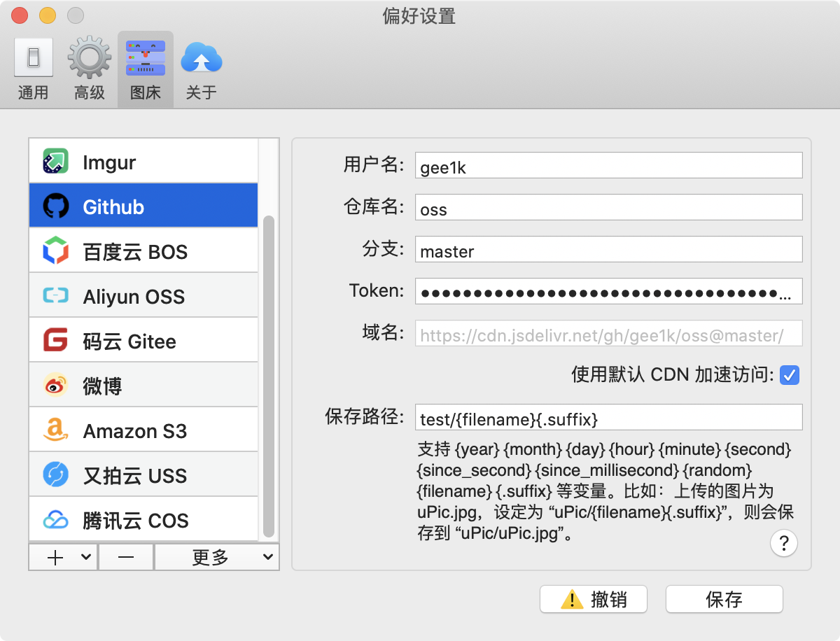Click the host list scrollbar
The width and height of the screenshot is (840, 641).
click(x=268, y=376)
